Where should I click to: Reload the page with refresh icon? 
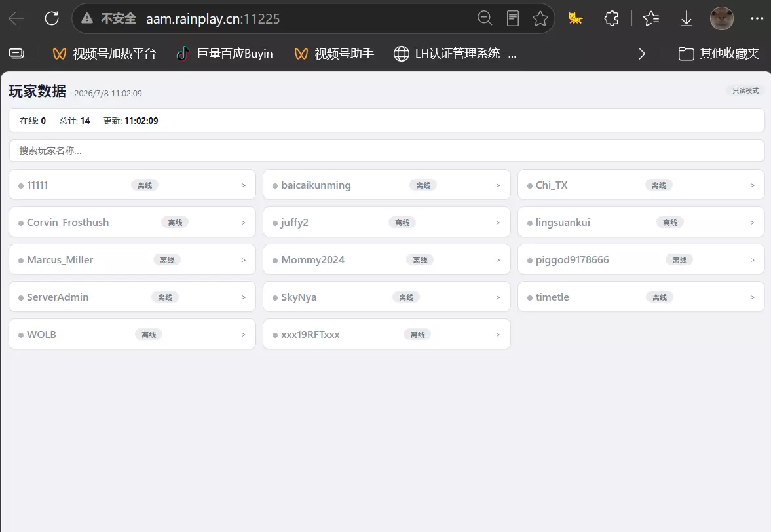point(52,19)
